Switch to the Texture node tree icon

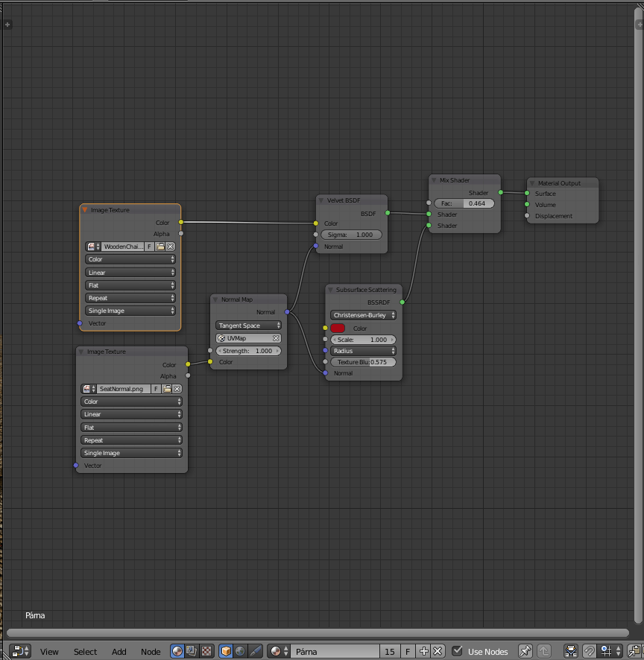206,651
